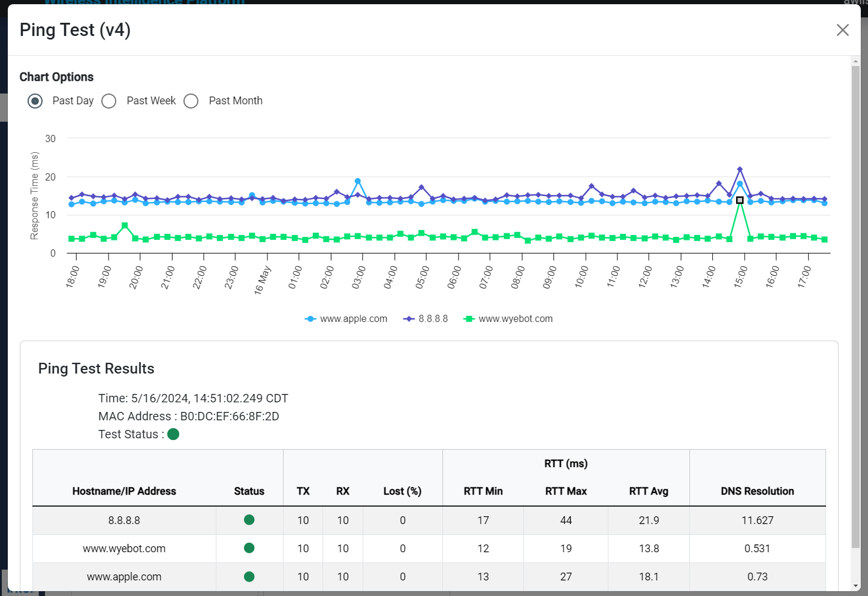Select the Past Day radio button
Viewport: 868px width, 596px height.
pos(35,101)
